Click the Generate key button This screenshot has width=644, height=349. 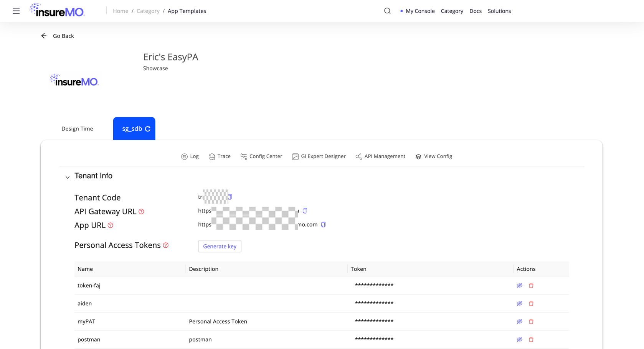point(220,246)
